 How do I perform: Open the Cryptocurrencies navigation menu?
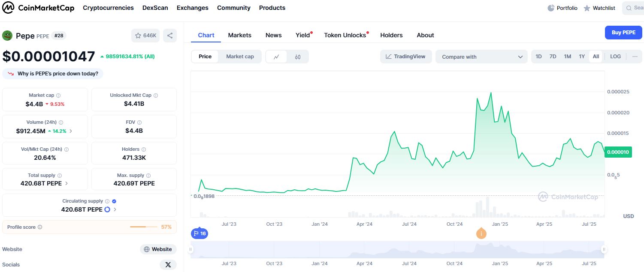coord(108,8)
